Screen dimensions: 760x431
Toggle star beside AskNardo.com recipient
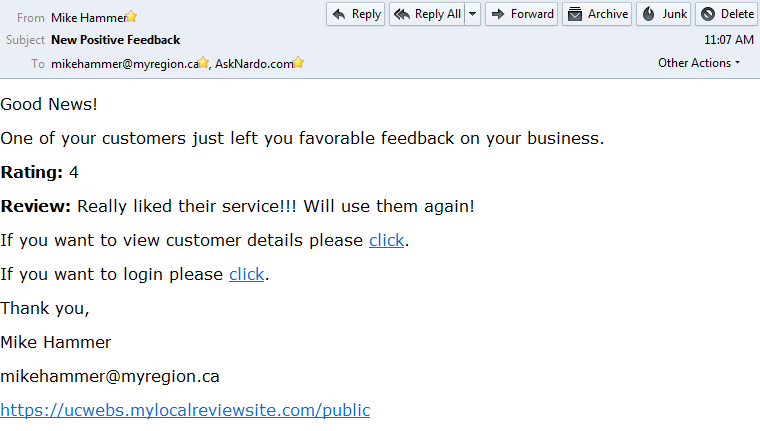coord(298,63)
